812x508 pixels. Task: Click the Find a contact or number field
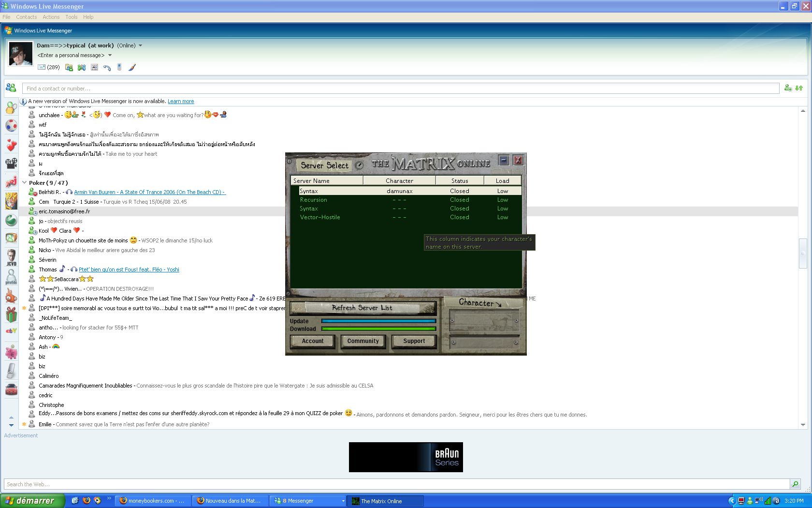pyautogui.click(x=400, y=89)
